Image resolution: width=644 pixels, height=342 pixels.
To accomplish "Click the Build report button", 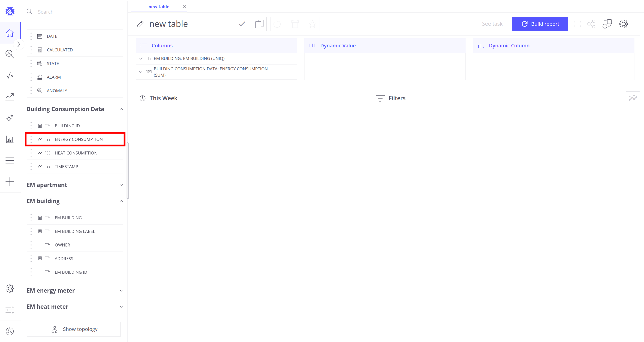I will 540,24.
